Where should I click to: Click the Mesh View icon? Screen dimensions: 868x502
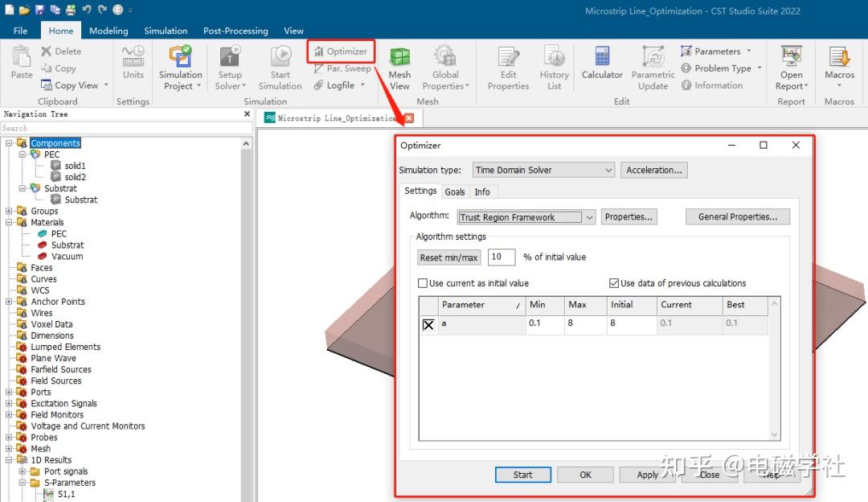pyautogui.click(x=399, y=57)
